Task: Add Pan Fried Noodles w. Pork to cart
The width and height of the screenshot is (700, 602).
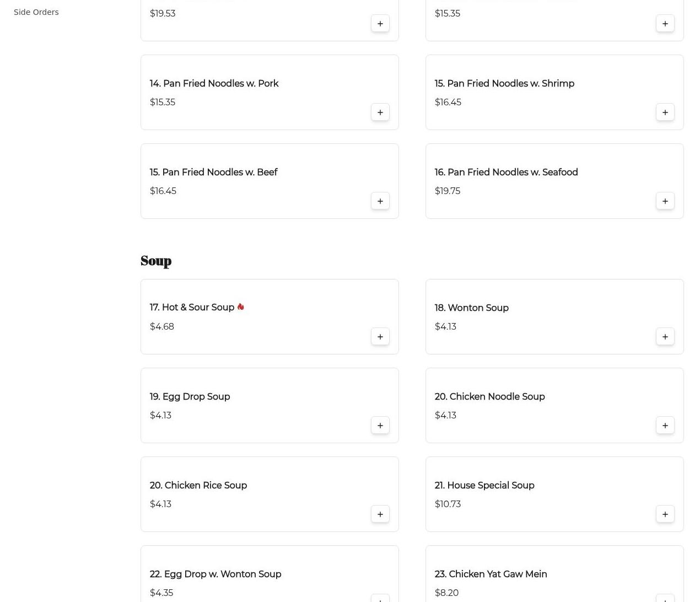Action: [380, 112]
